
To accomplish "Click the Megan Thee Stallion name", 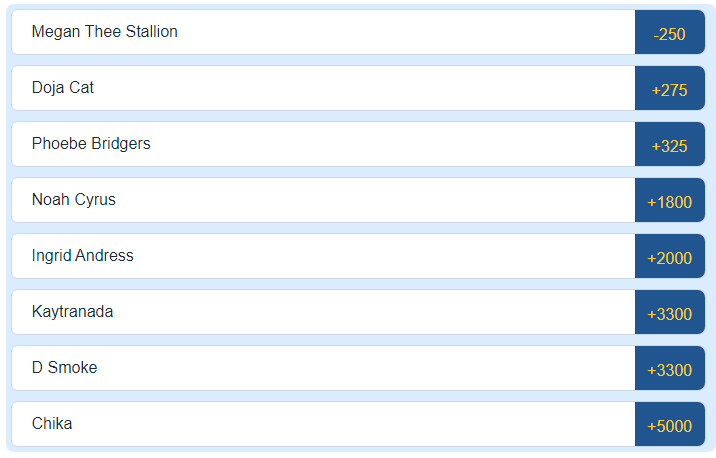I will (104, 32).
